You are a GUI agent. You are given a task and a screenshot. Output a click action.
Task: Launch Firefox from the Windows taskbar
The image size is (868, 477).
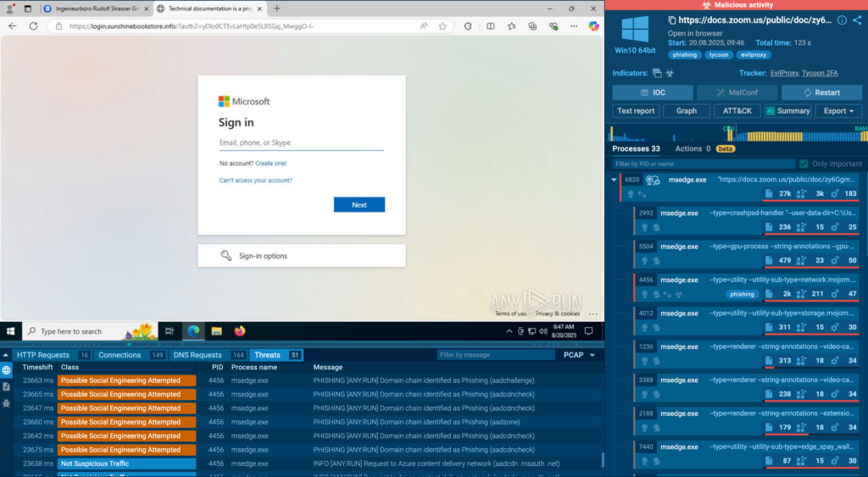coord(239,331)
